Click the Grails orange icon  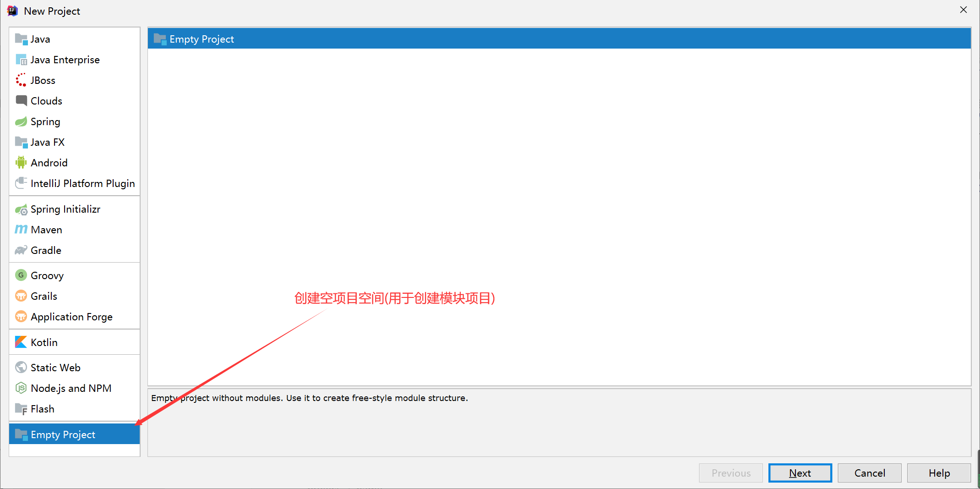tap(21, 296)
